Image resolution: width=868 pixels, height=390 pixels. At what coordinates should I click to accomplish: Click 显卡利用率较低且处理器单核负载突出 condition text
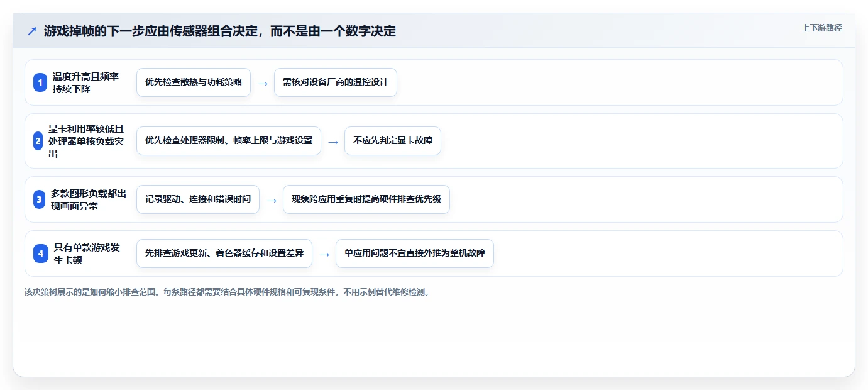point(86,141)
